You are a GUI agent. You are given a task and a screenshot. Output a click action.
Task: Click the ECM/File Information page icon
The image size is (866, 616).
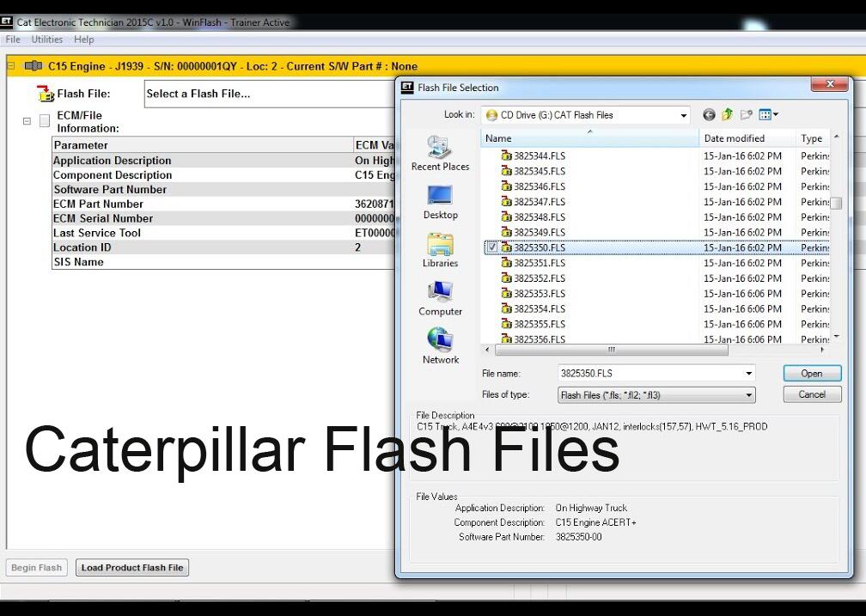(45, 121)
